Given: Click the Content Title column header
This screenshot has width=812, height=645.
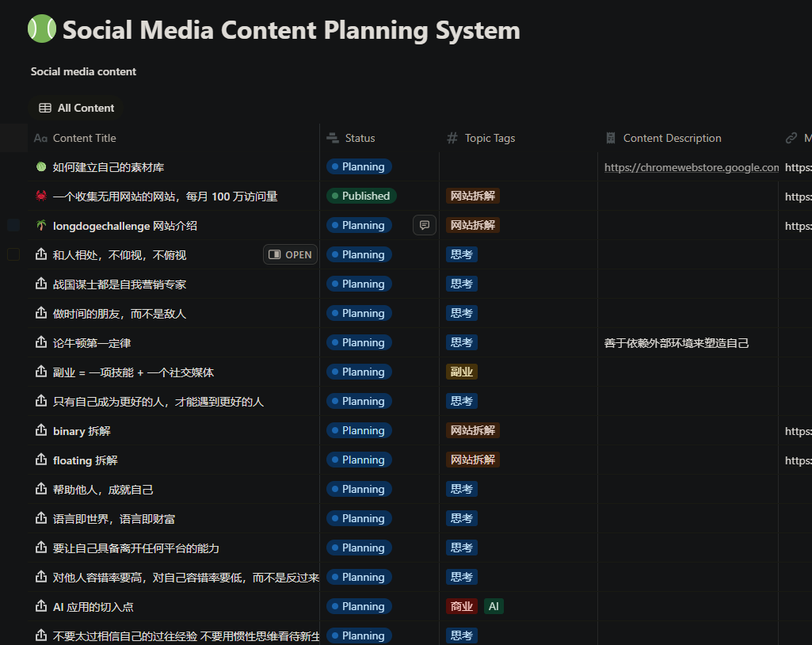Looking at the screenshot, I should pyautogui.click(x=84, y=138).
